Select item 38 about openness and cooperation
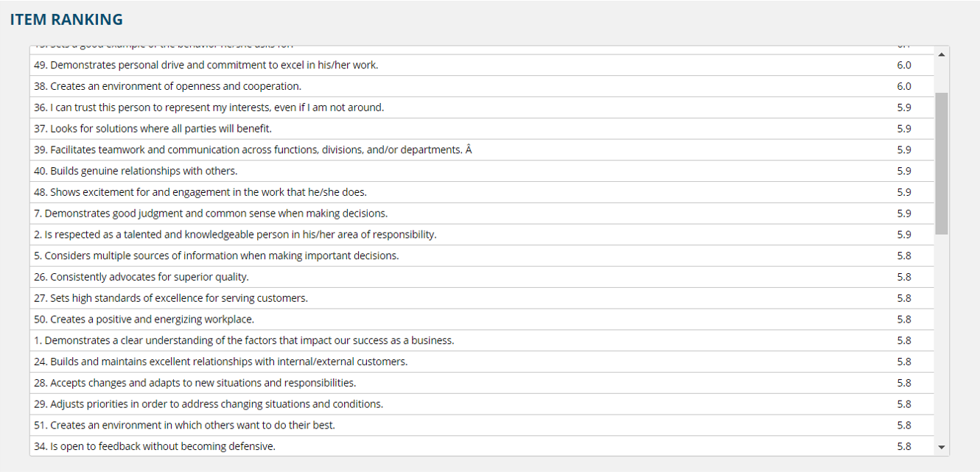980x472 pixels. coord(482,86)
